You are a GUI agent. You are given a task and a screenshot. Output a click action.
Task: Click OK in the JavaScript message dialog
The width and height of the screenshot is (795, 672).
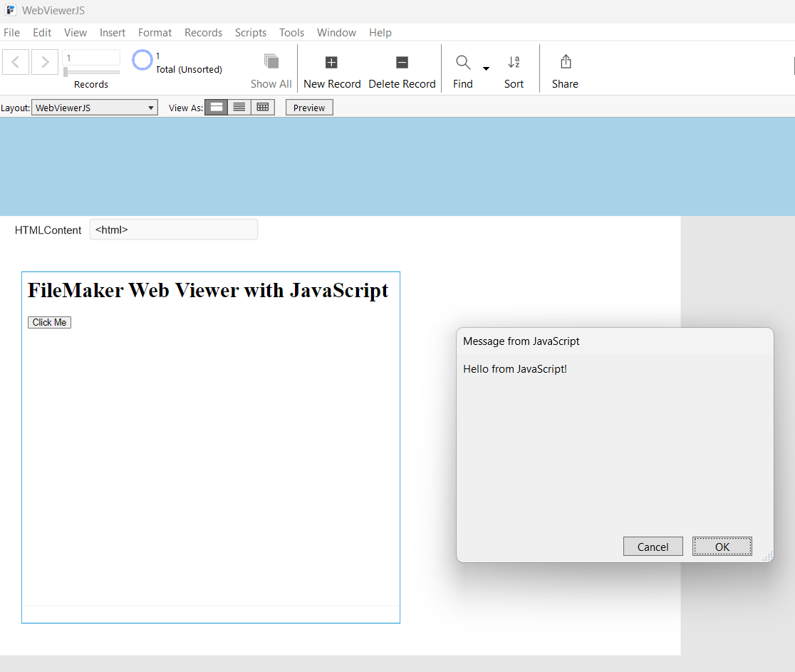722,546
